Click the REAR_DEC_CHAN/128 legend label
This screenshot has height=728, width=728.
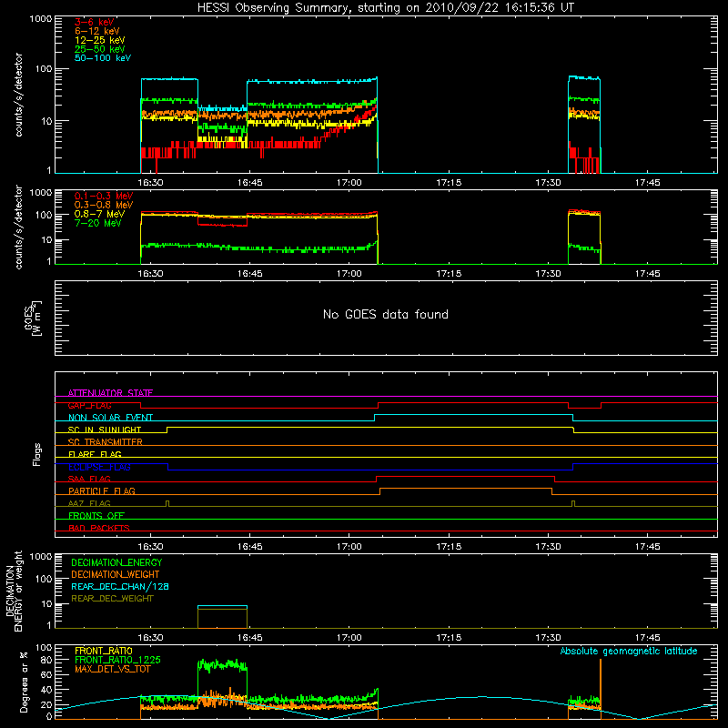[x=120, y=586]
